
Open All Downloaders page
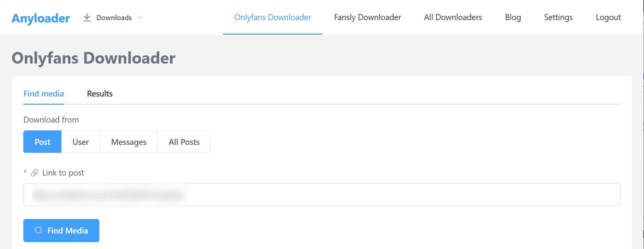pyautogui.click(x=453, y=17)
